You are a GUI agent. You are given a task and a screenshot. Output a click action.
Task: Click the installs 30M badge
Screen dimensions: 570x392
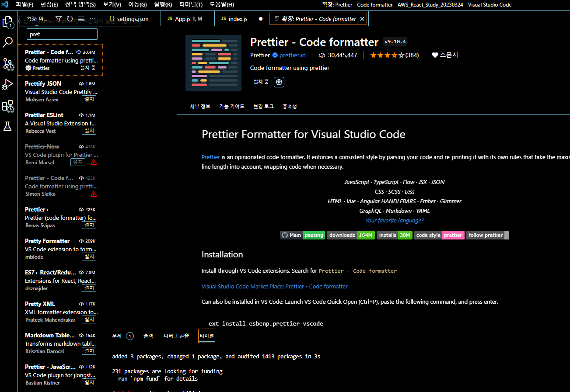point(395,235)
